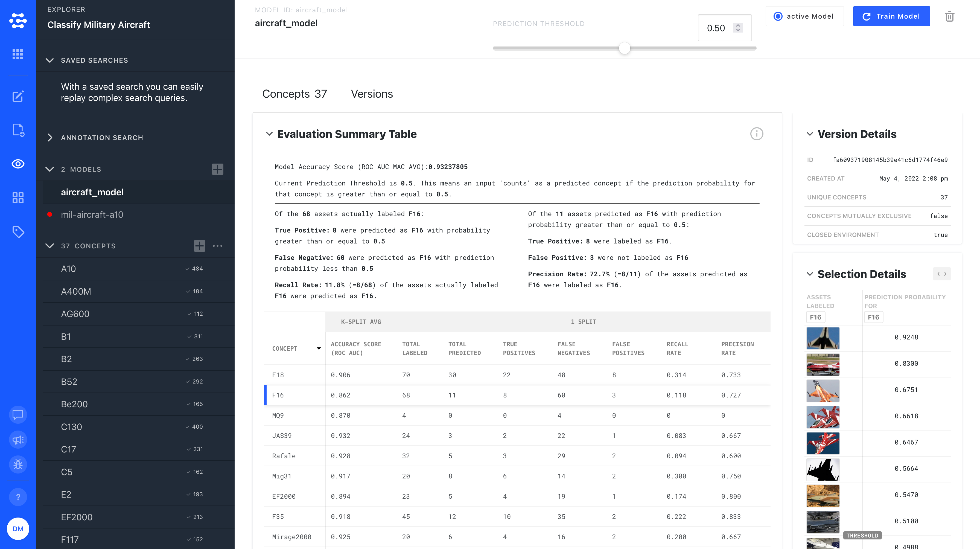Click the Assets Labeled F16 tag
Viewport: 980px width, 549px height.
[815, 317]
